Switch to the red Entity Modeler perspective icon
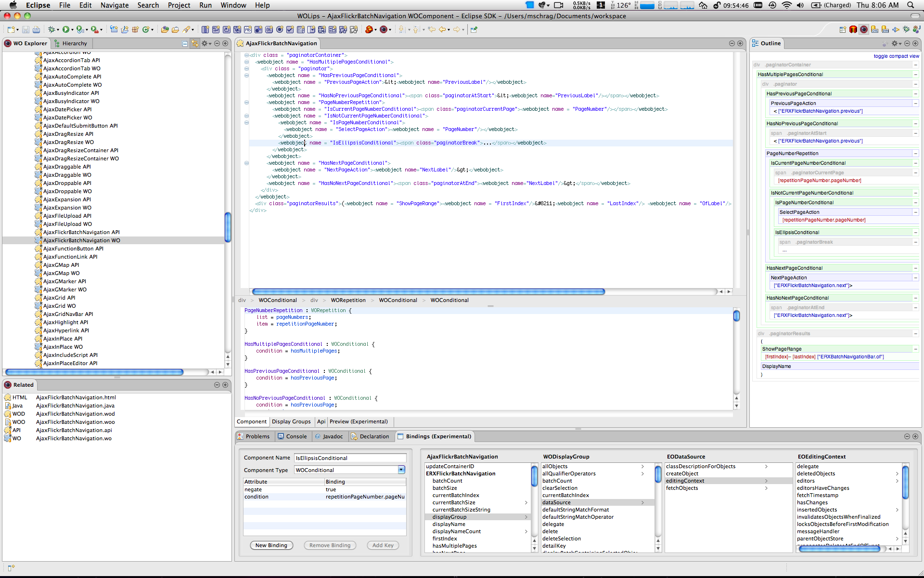This screenshot has height=578, width=924. pos(853,30)
